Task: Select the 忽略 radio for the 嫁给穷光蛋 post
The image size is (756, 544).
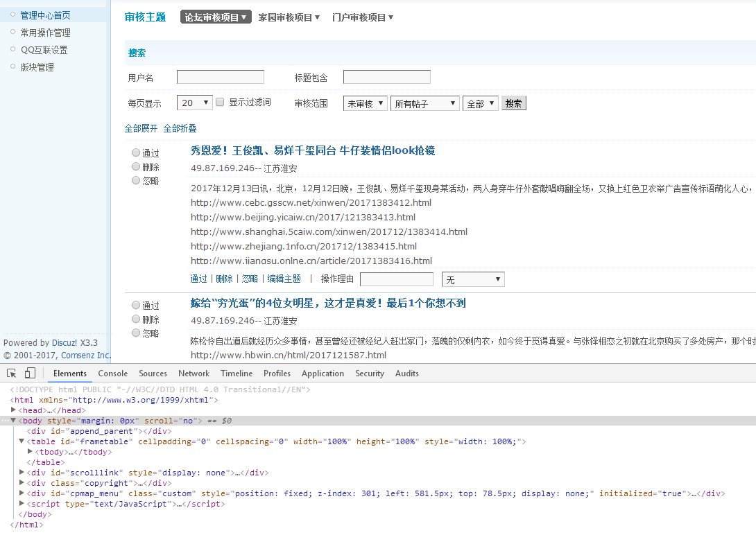Action: point(136,333)
